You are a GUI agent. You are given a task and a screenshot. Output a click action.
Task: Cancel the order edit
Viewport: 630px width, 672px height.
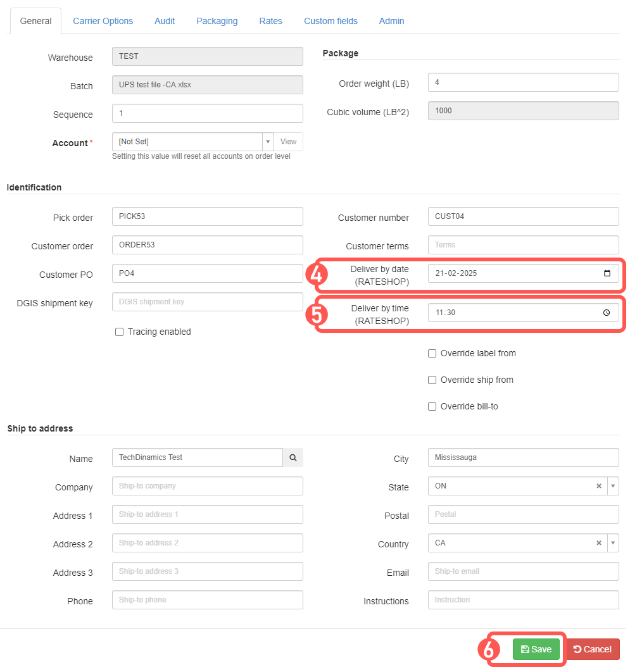(593, 649)
